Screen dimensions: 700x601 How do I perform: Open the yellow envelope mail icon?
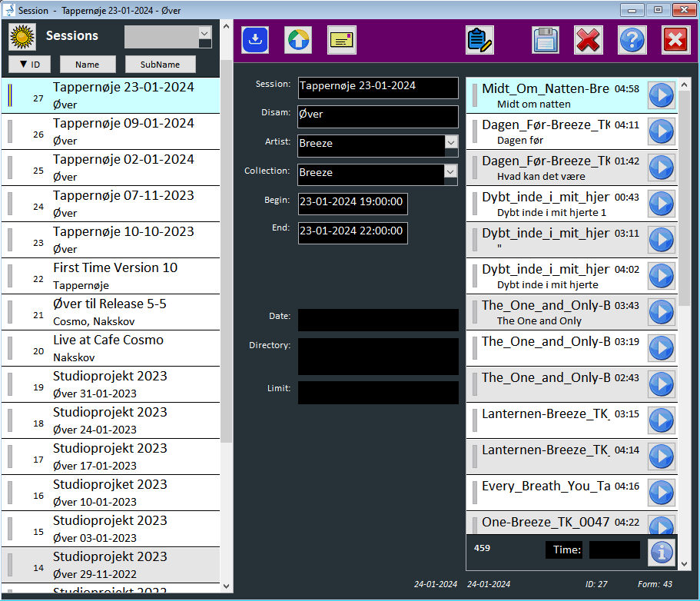coord(342,40)
